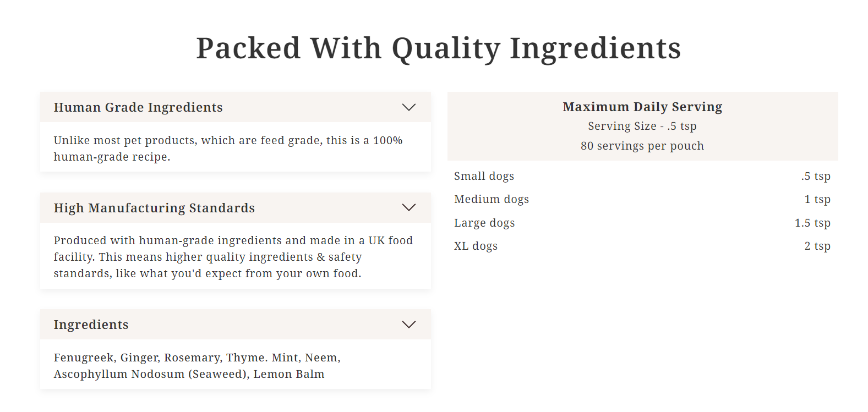
Task: Collapse Human Grade Ingredients using its chevron
Action: click(408, 107)
